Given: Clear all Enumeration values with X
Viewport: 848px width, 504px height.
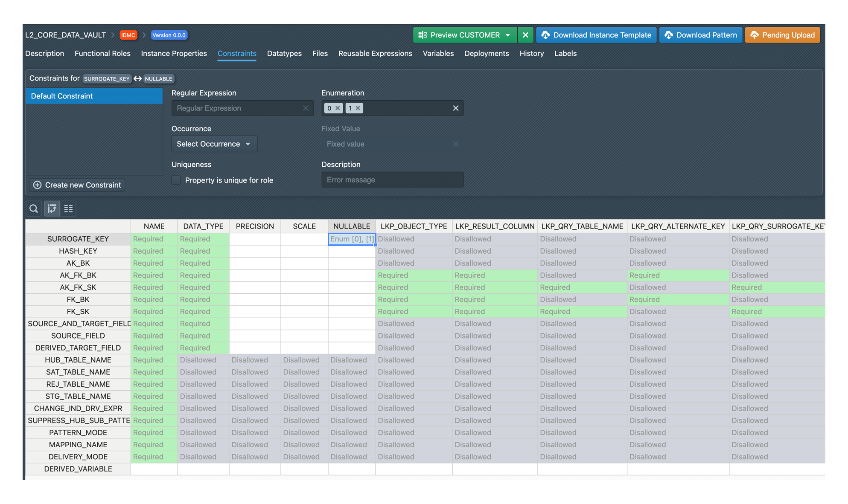Looking at the screenshot, I should click(x=455, y=108).
